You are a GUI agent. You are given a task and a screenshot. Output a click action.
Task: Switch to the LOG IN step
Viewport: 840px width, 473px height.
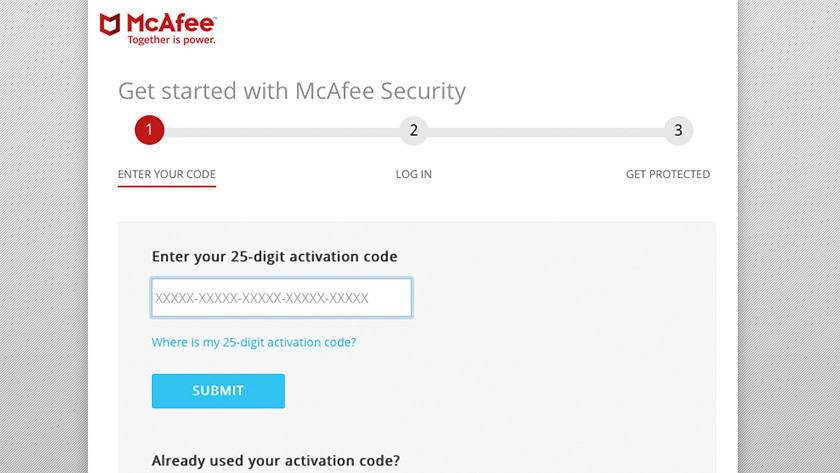414,174
